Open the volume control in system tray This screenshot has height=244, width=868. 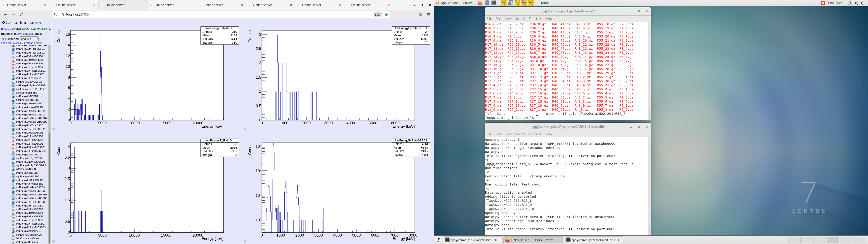pos(856,3)
